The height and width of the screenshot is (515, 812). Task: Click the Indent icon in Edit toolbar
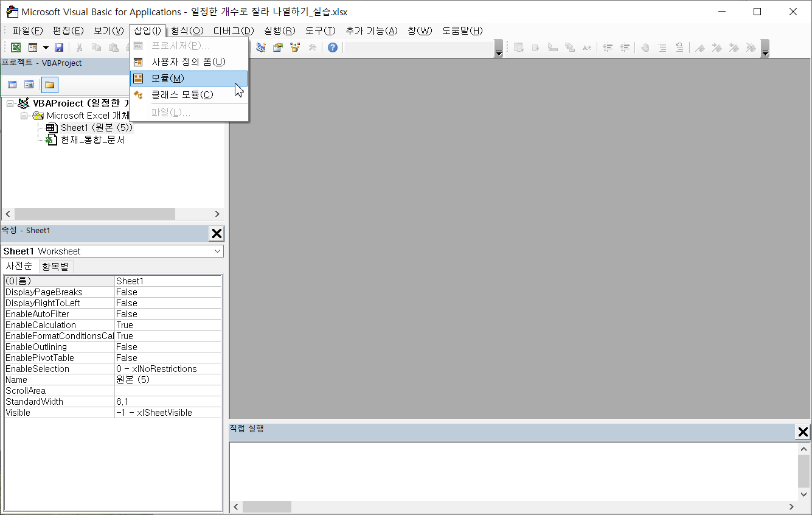pyautogui.click(x=608, y=47)
